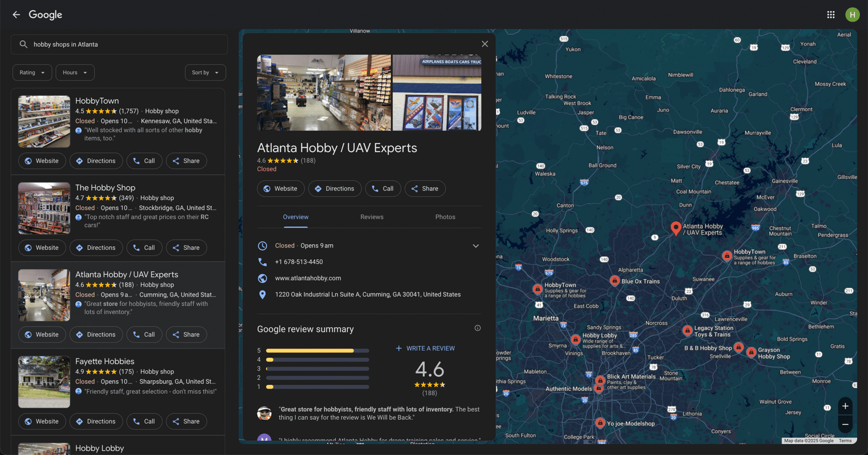Screen dimensions: 868x455
Task: Select the HobbyTown pin near Woodstock
Action: tap(538, 289)
